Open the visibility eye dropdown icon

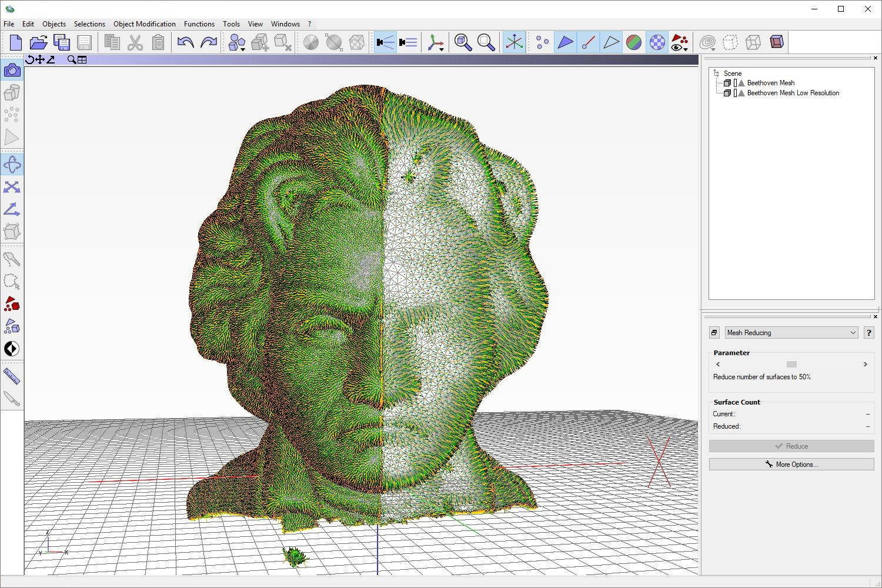coord(680,42)
